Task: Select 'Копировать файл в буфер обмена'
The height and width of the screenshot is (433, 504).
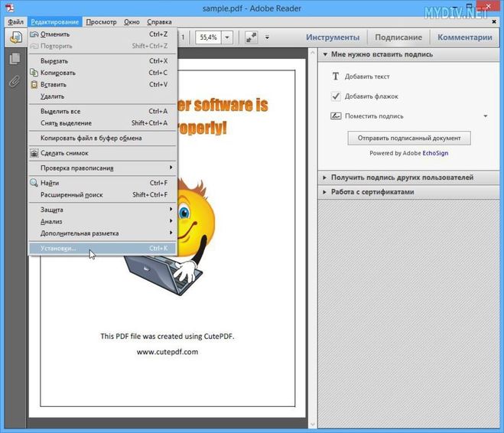Action: click(102, 138)
